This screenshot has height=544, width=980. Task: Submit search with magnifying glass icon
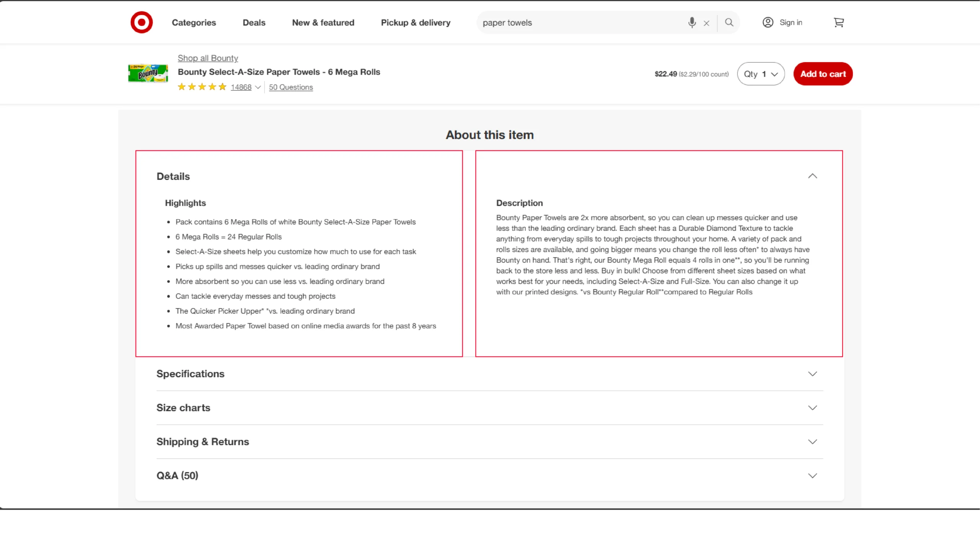729,23
